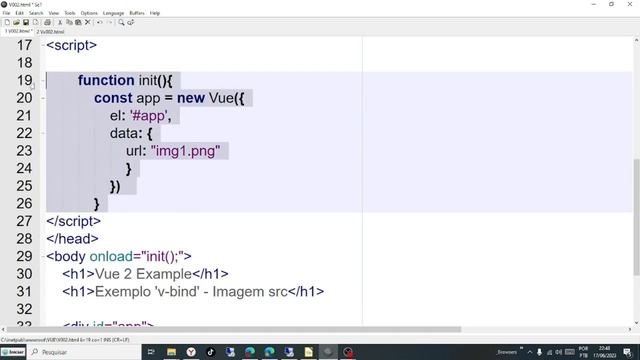
Task: Open the Help menu
Action: coord(155,13)
